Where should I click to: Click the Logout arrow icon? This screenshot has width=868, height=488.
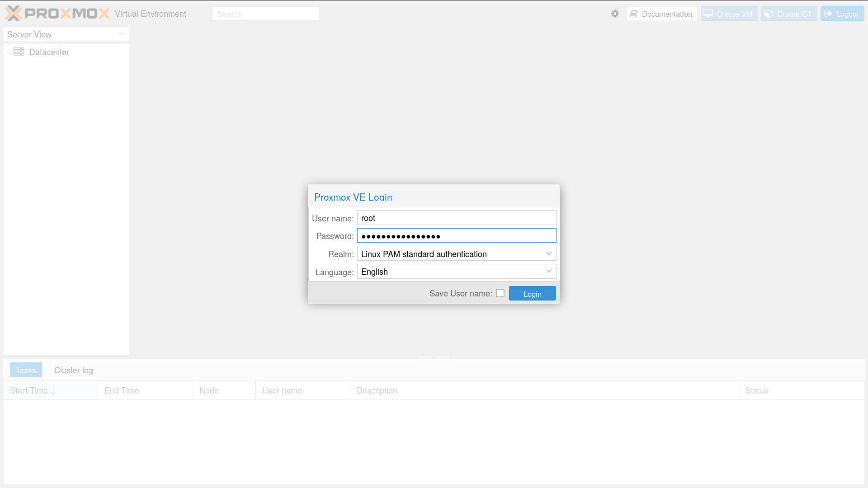click(828, 14)
